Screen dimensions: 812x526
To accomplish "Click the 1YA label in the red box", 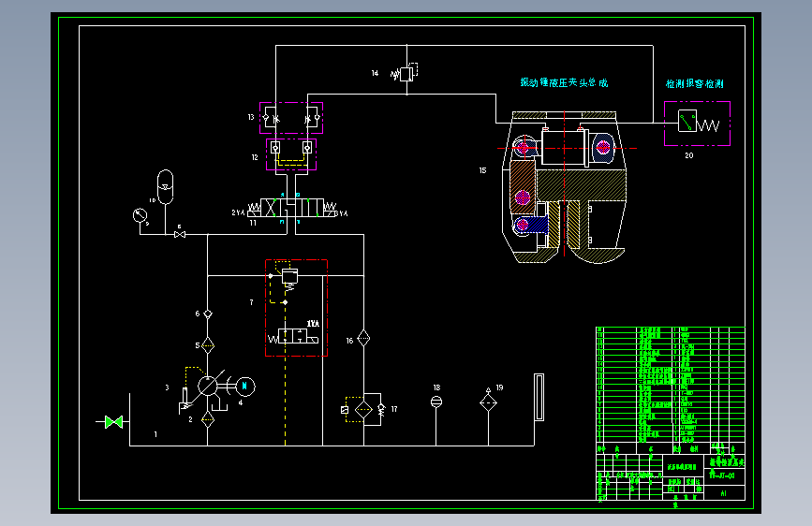I will [313, 324].
